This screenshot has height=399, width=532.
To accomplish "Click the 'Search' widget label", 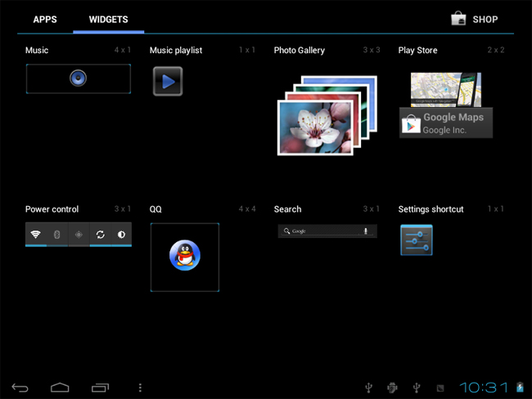I will [287, 209].
